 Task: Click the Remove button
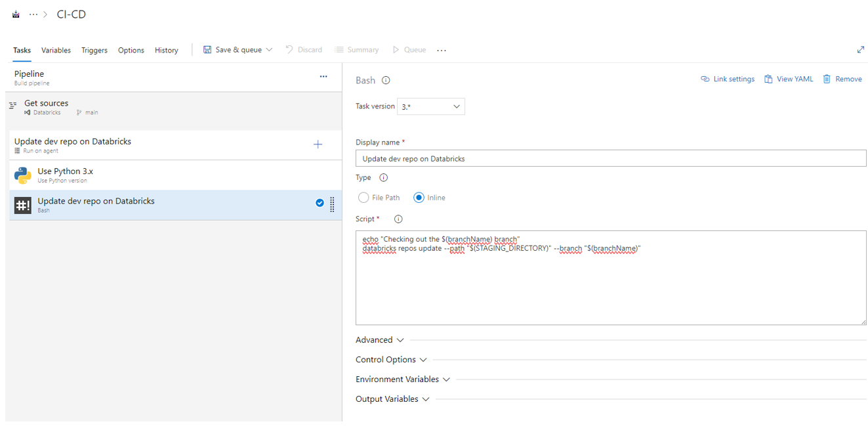coord(842,79)
